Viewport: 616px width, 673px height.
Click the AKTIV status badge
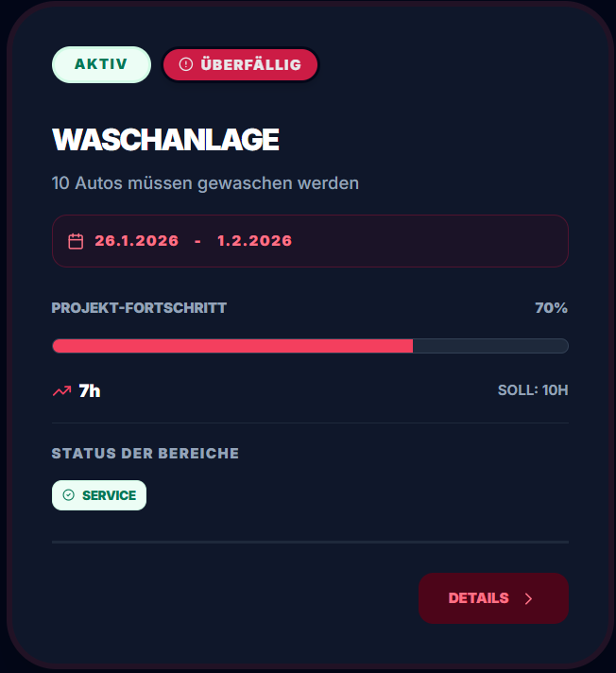coord(101,64)
